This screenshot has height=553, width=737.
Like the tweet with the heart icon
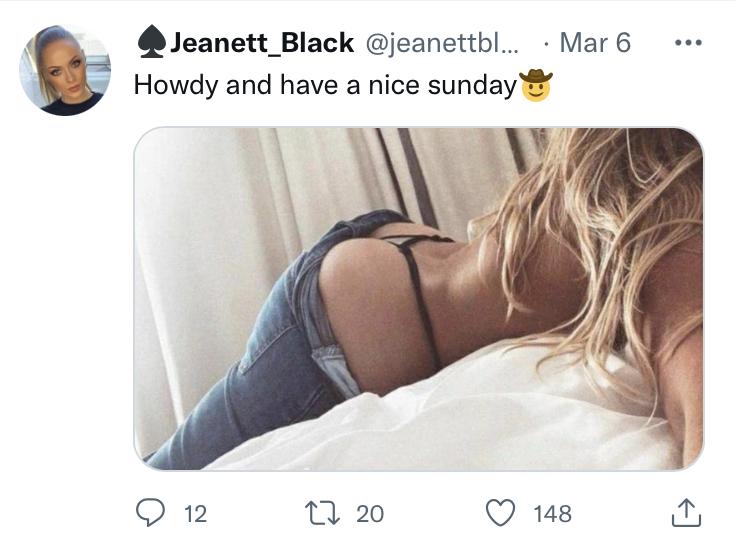pyautogui.click(x=500, y=513)
